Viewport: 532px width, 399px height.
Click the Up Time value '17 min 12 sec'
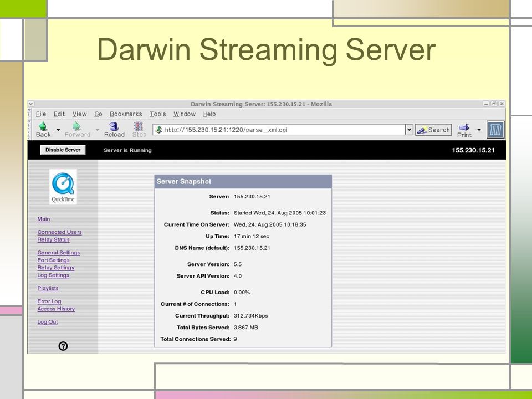tap(252, 236)
